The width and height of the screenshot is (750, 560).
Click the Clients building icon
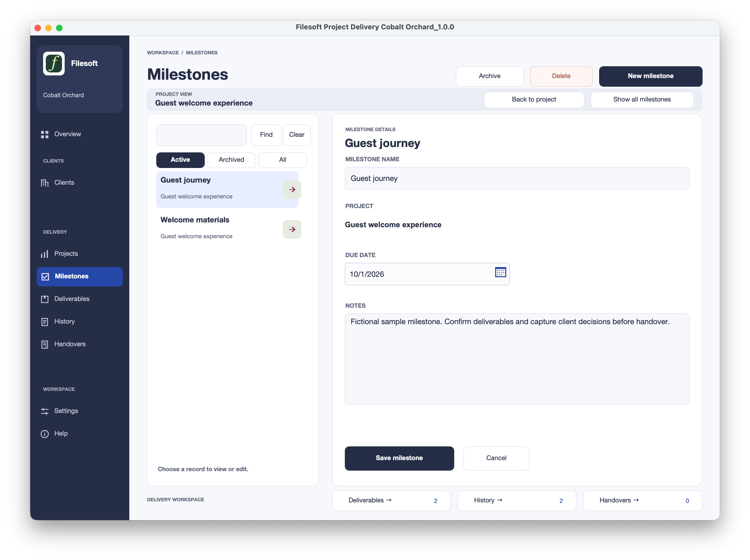coord(45,183)
